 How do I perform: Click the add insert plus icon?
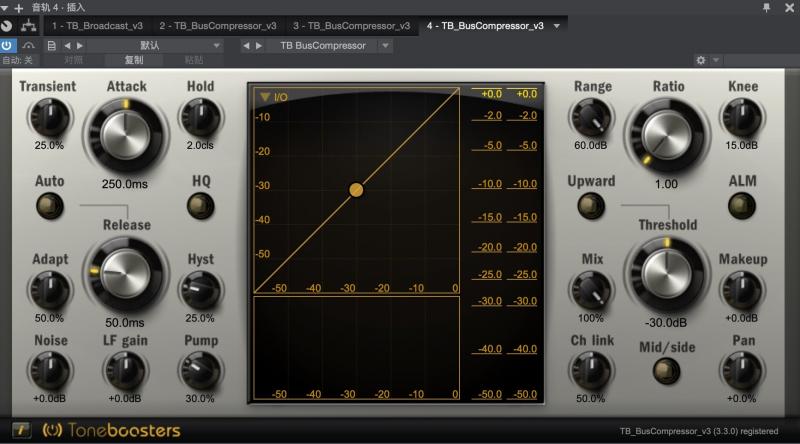tap(19, 8)
